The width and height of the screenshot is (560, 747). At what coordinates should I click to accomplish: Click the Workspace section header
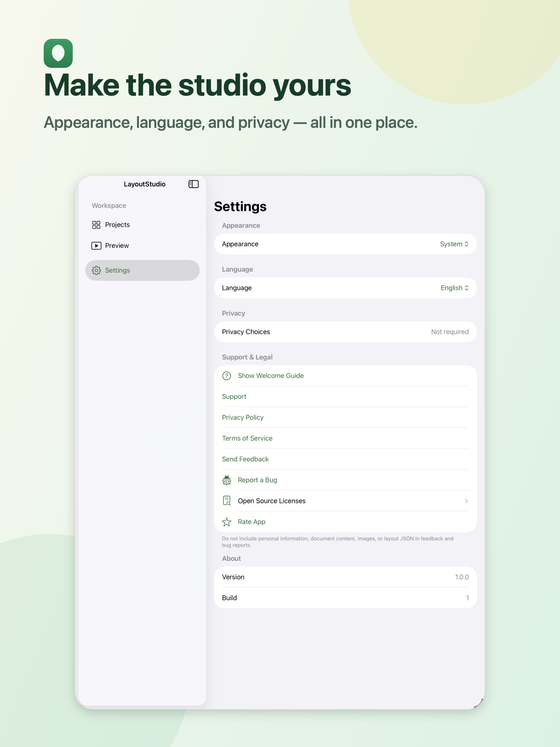click(x=109, y=206)
